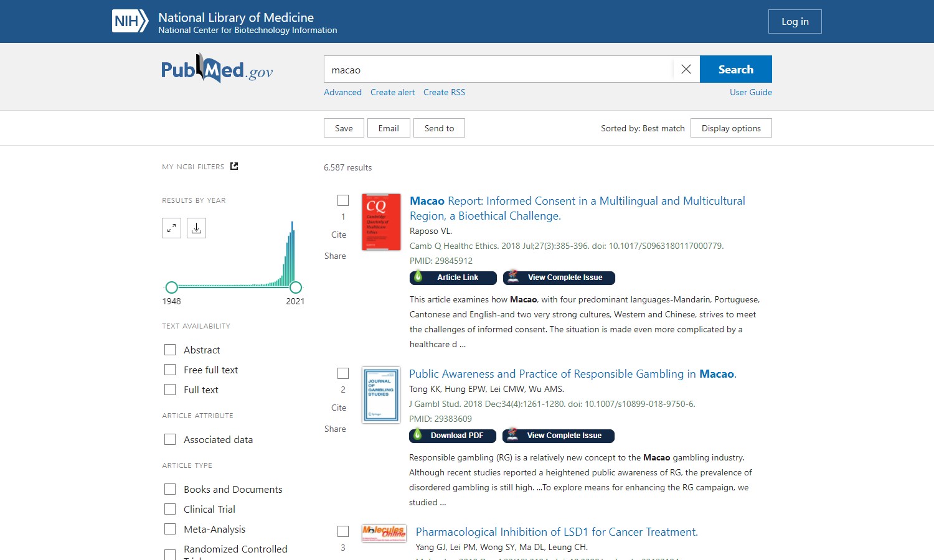This screenshot has width=934, height=560.
Task: Open the NIH logo homepage link
Action: 130,21
